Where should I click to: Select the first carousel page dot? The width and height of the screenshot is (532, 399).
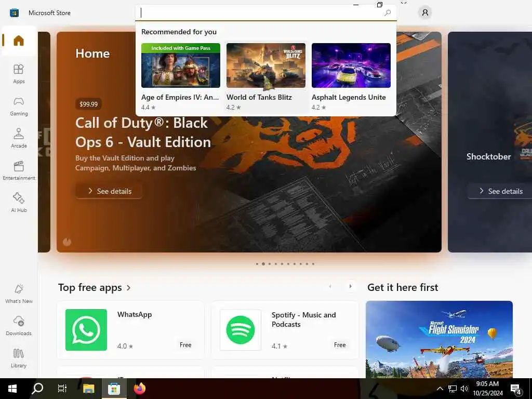[257, 264]
